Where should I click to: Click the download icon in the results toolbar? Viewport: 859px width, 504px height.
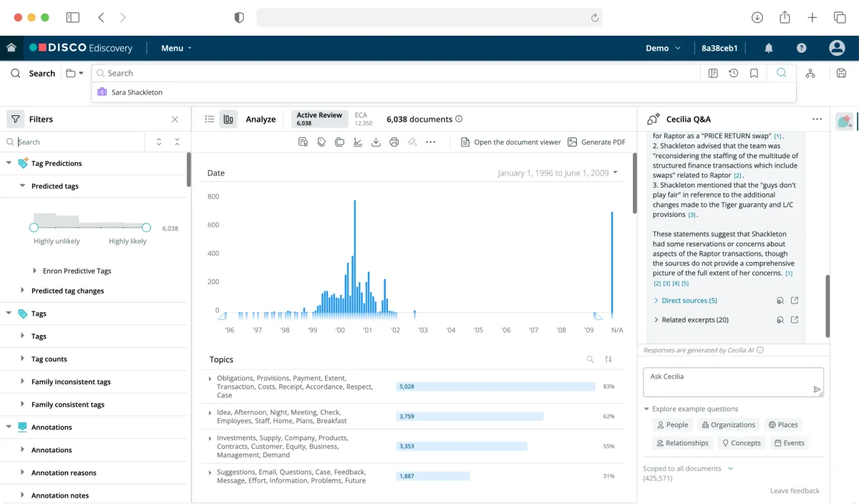376,142
